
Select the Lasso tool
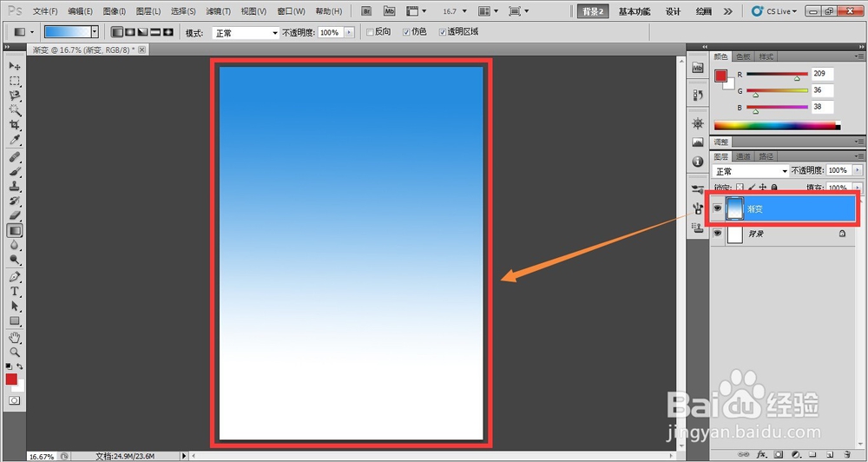coord(15,96)
